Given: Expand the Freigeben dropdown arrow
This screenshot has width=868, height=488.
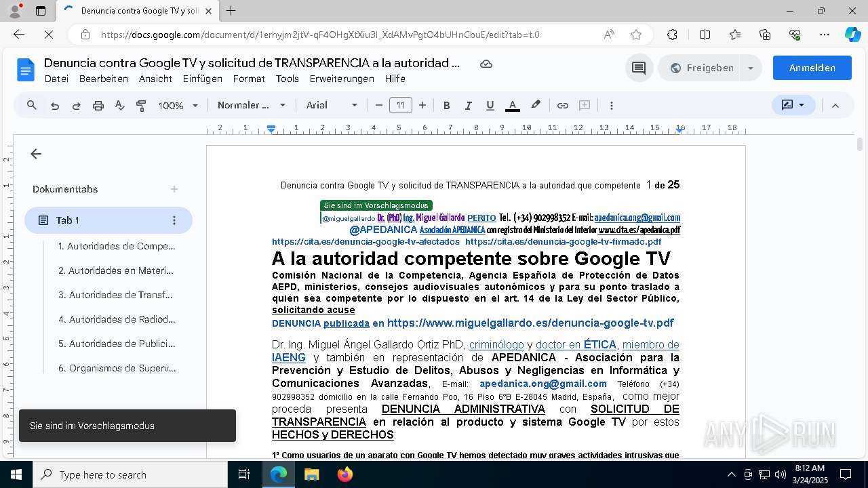Looking at the screenshot, I should pos(751,68).
